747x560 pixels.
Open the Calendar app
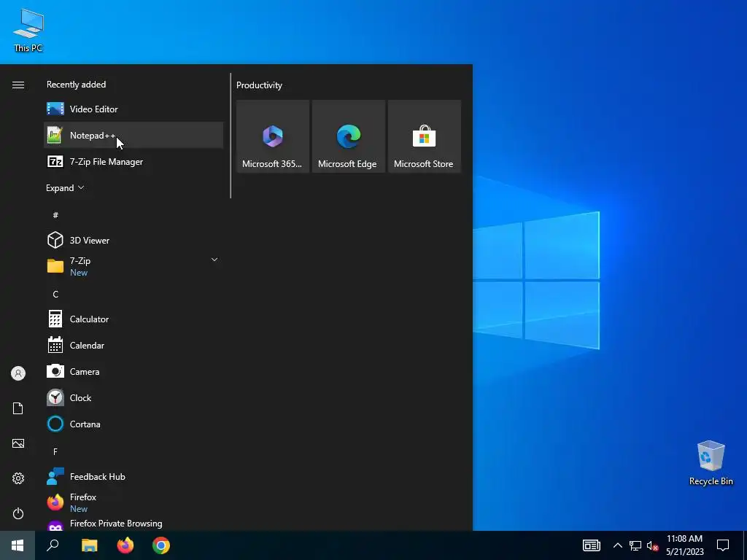tap(133, 345)
